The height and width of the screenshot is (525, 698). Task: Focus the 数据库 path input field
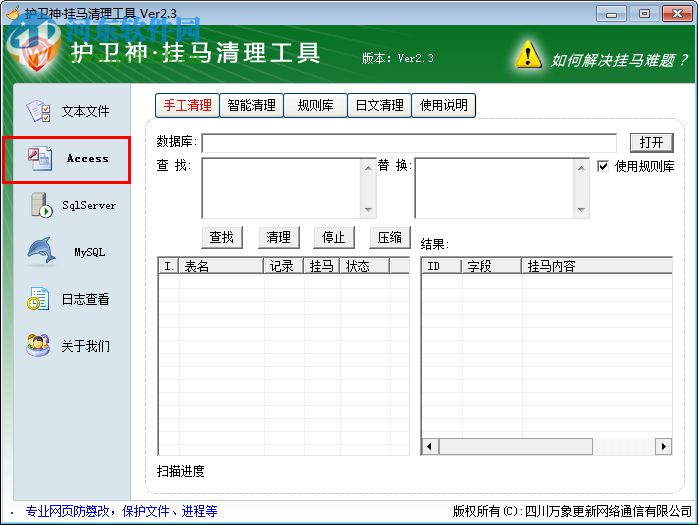pyautogui.click(x=409, y=143)
